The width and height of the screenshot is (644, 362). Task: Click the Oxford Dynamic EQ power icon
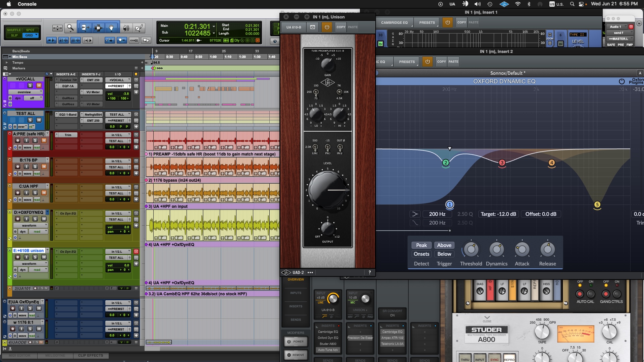point(622,81)
